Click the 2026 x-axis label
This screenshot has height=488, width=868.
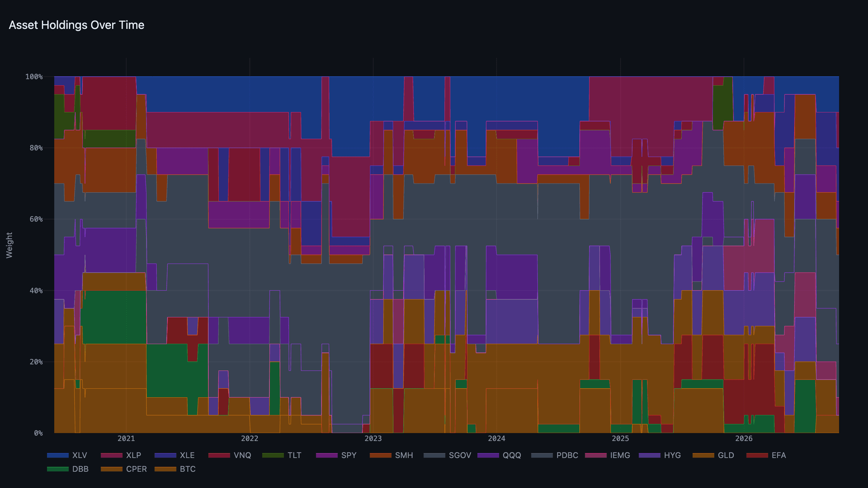(744, 438)
